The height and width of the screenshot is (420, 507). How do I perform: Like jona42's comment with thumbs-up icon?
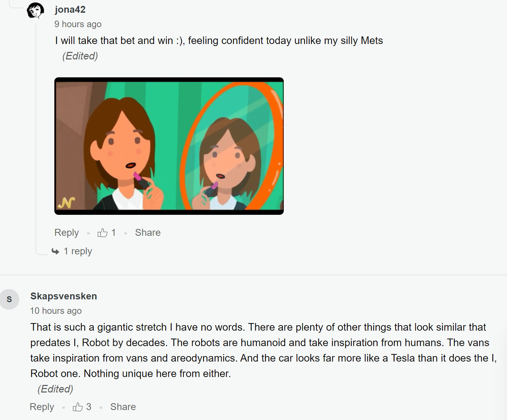pyautogui.click(x=102, y=233)
